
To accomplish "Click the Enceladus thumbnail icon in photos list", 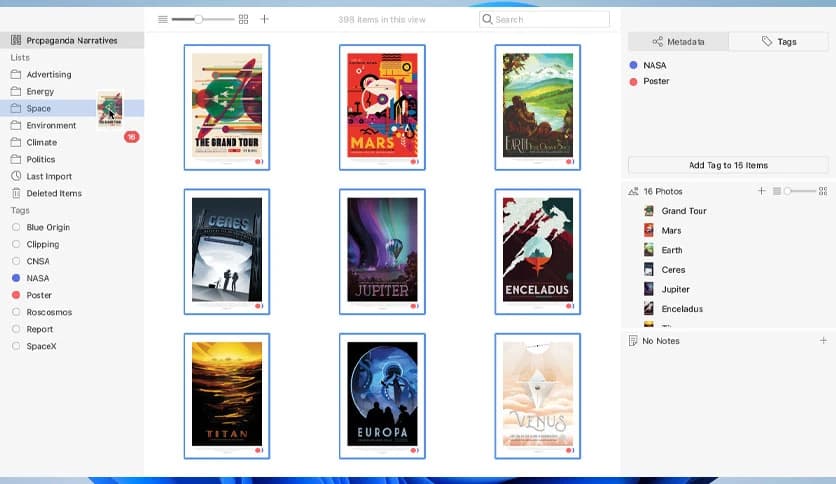I will tap(649, 309).
